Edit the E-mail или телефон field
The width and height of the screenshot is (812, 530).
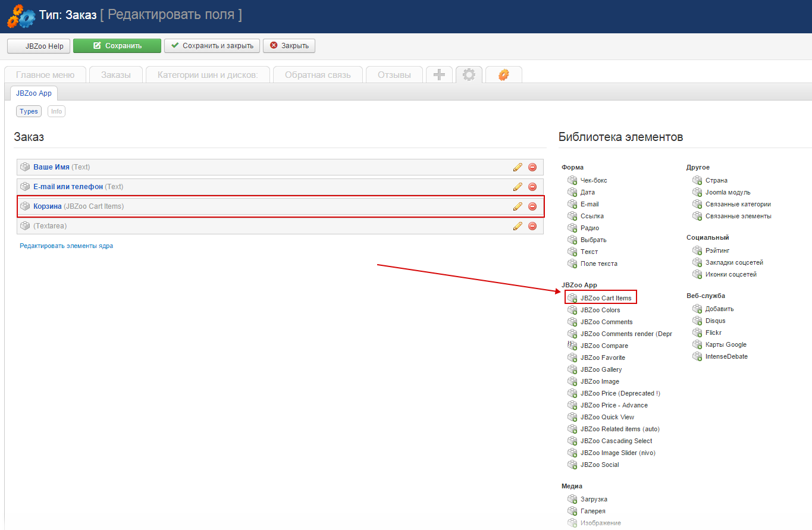click(518, 187)
